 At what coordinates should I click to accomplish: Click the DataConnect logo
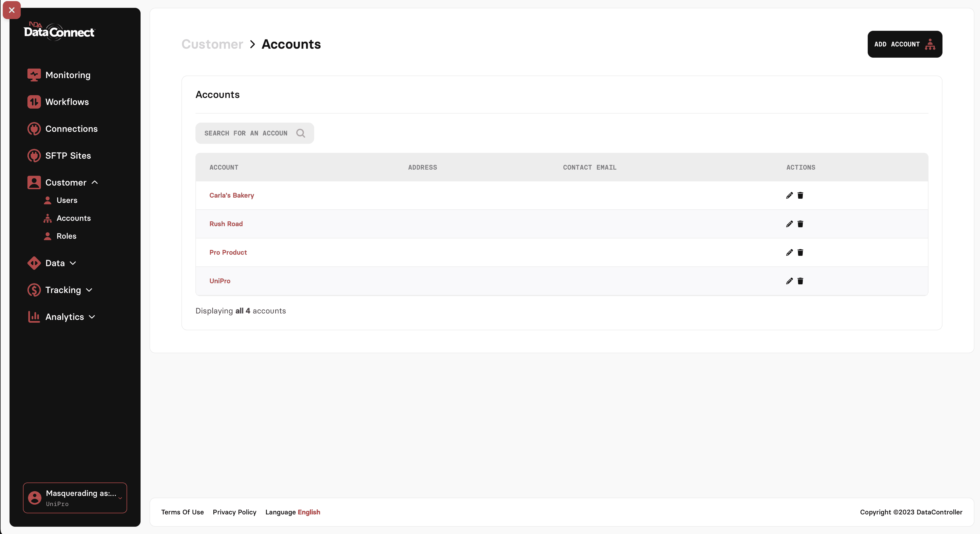pos(59,32)
